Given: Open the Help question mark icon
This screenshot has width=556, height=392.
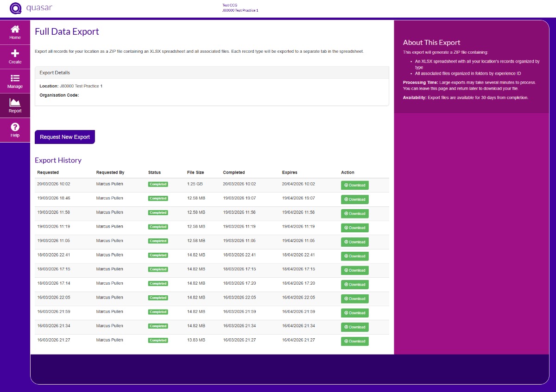Looking at the screenshot, I should coord(15,127).
